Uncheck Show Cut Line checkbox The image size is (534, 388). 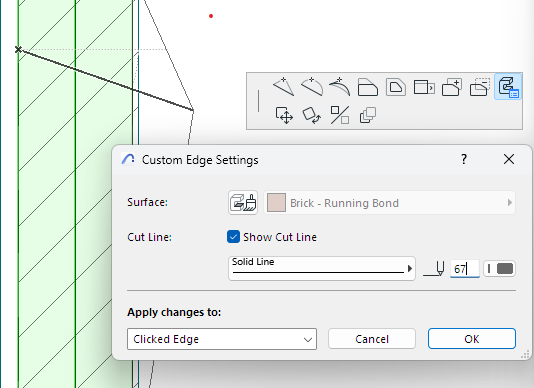pos(233,237)
